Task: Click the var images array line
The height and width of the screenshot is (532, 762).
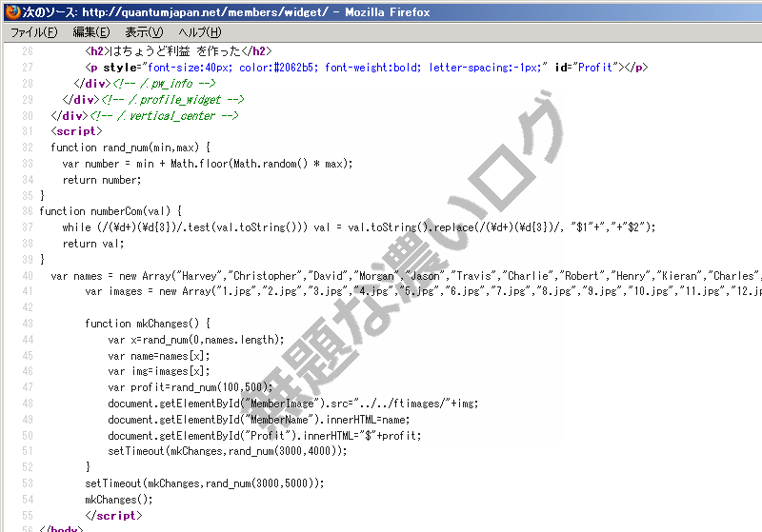Action: pyautogui.click(x=423, y=292)
